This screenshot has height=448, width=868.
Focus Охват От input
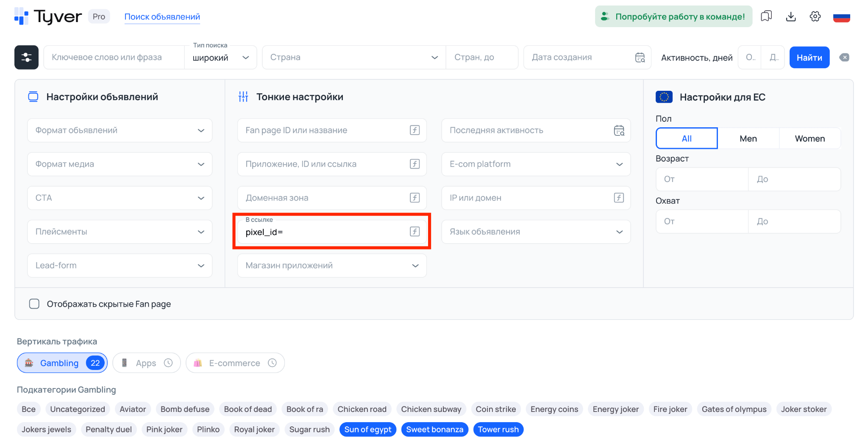[x=702, y=221]
